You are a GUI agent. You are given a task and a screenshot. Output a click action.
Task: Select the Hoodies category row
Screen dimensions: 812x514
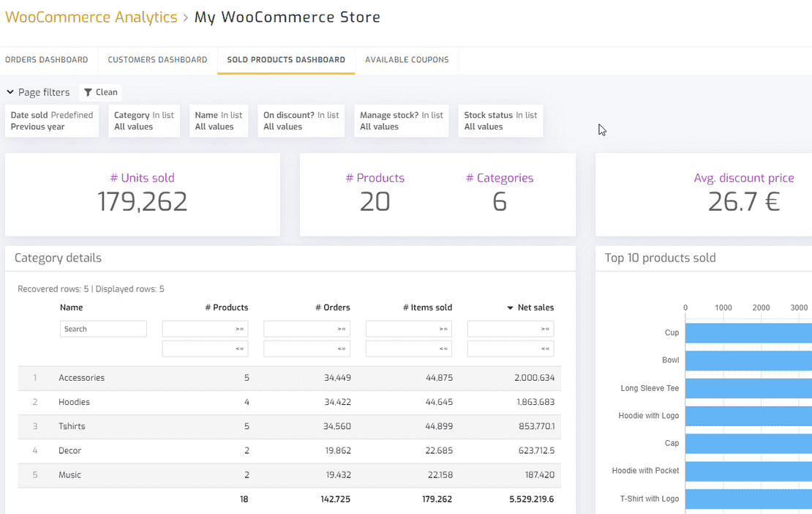click(x=290, y=402)
